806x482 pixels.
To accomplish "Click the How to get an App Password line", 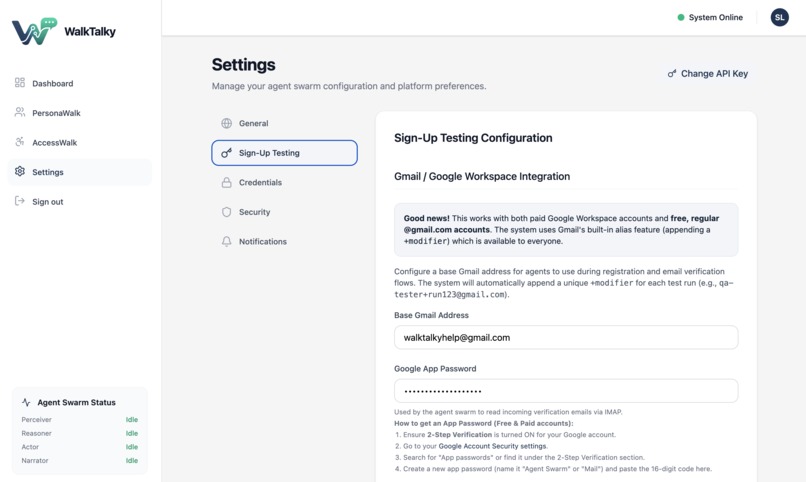I will [484, 423].
